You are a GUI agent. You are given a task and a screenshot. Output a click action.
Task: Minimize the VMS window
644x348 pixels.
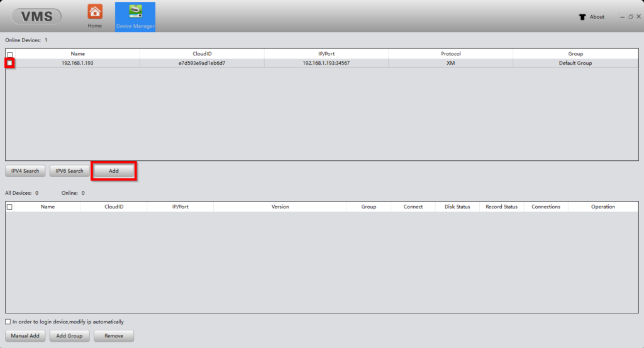pyautogui.click(x=623, y=17)
